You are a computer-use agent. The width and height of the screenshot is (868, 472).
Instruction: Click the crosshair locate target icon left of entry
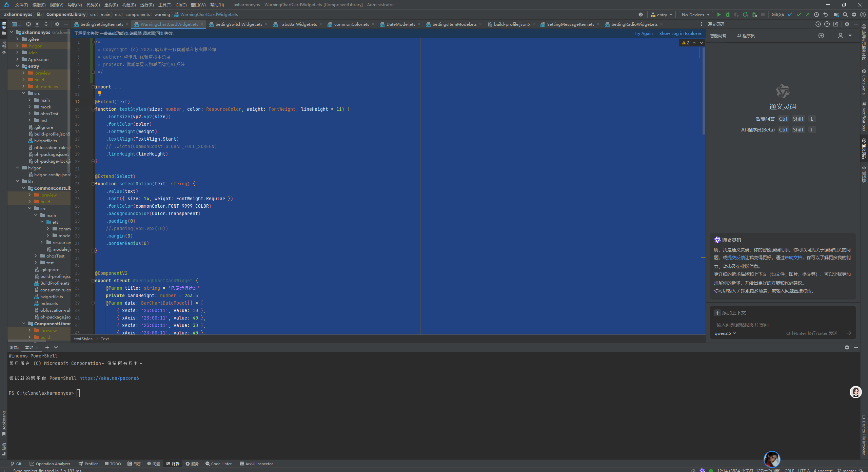(x=640, y=15)
